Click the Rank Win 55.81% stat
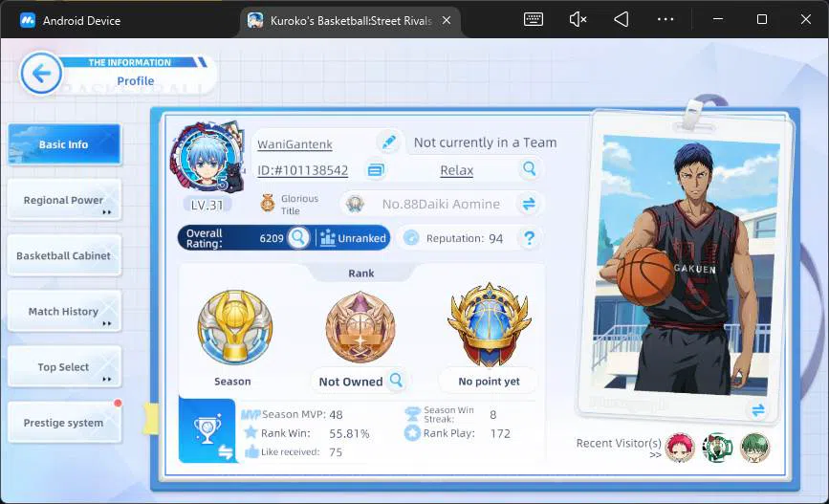The image size is (829, 504). click(x=307, y=433)
